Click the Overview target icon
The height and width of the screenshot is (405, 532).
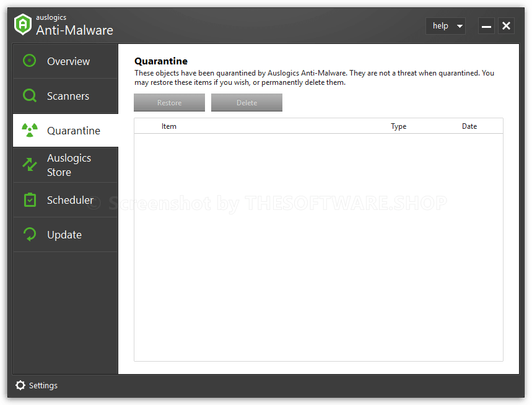30,61
